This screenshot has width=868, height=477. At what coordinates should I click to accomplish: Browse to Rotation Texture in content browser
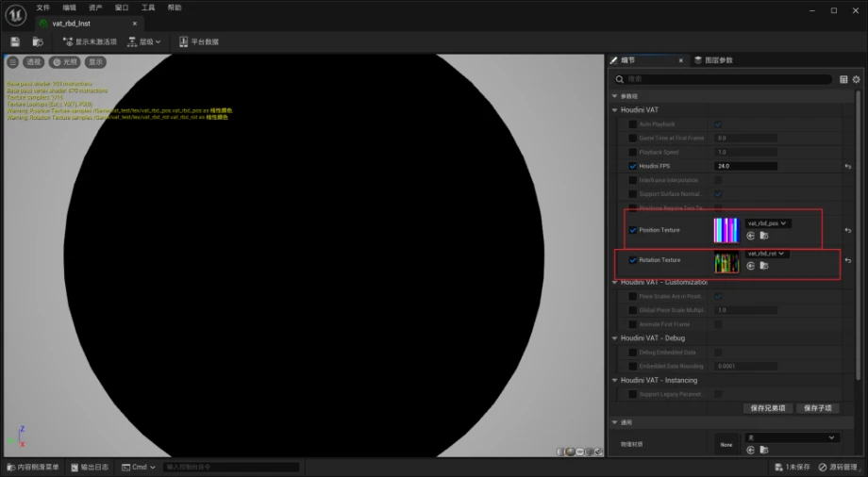[764, 266]
